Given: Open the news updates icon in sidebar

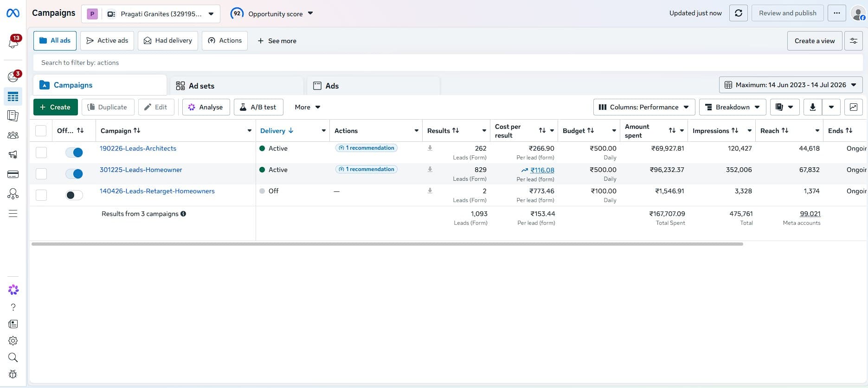Looking at the screenshot, I should 13,324.
